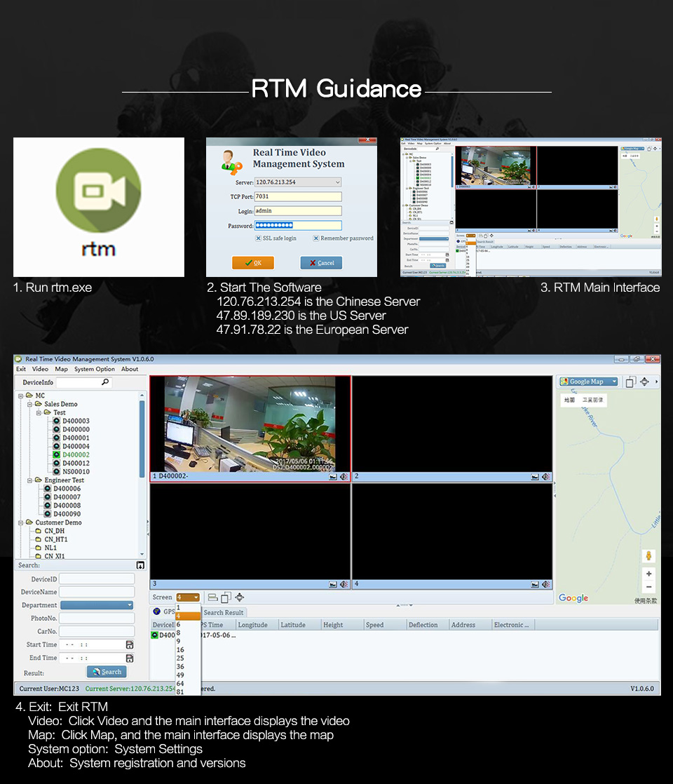
Task: Click the DeviceInfo search magnifier icon
Action: [x=105, y=382]
